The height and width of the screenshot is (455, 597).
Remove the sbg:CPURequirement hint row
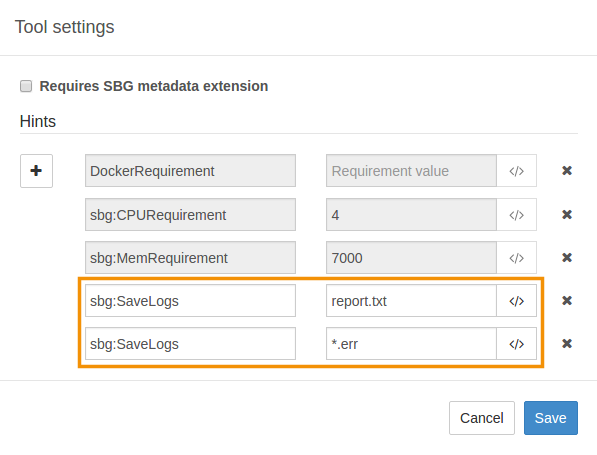[x=567, y=214]
